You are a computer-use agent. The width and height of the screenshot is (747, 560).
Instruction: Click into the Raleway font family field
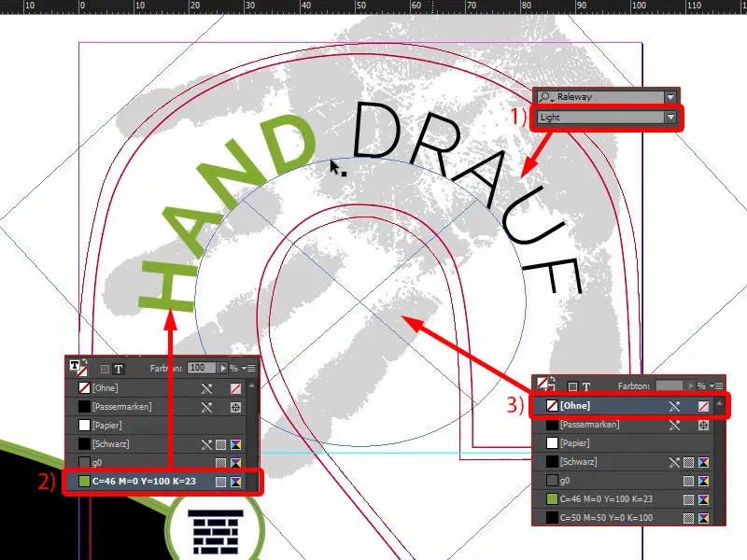coord(602,97)
